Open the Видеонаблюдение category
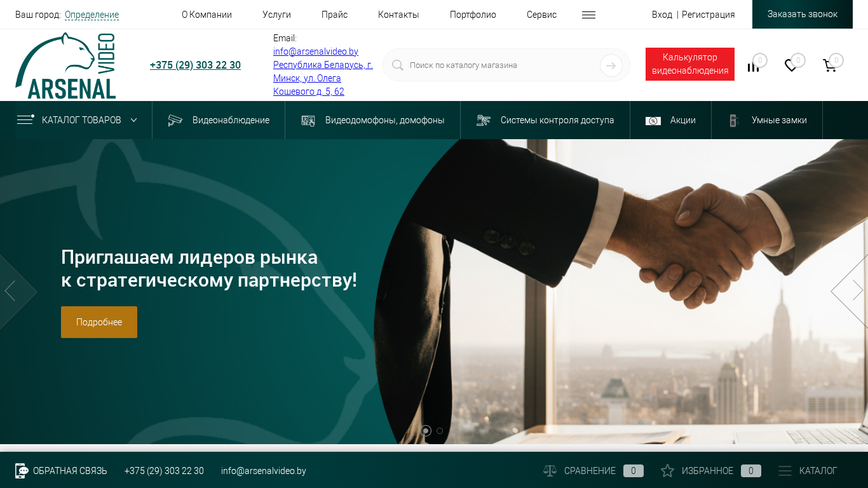 click(219, 120)
